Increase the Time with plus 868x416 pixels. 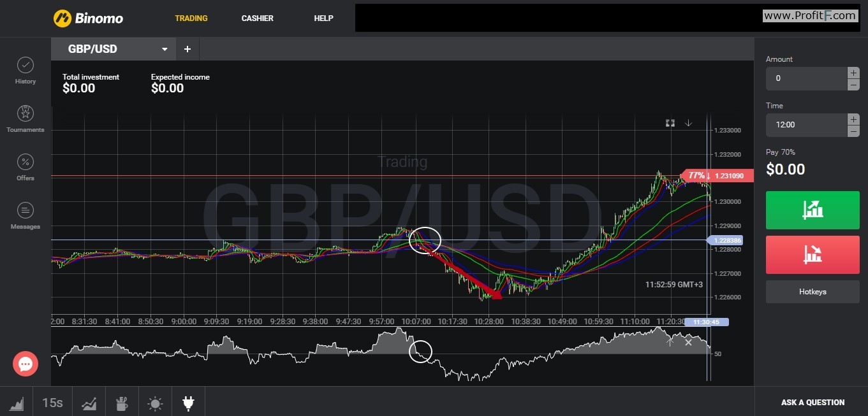click(x=853, y=119)
